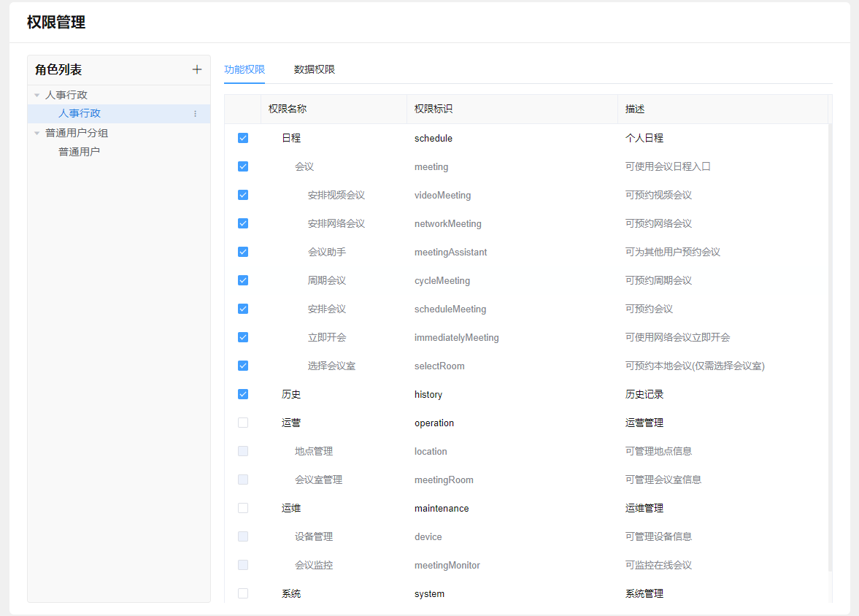Click the 权限名称 column header
This screenshot has width=859, height=616.
click(288, 109)
